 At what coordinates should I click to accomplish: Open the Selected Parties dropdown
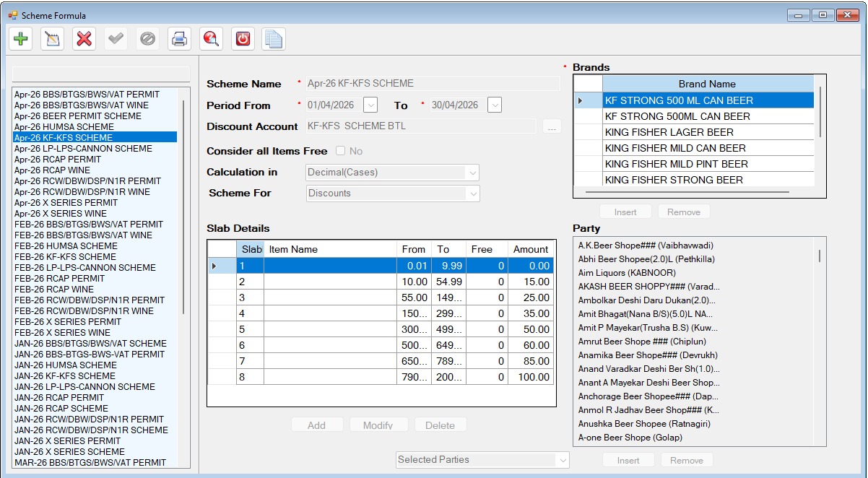pyautogui.click(x=562, y=460)
